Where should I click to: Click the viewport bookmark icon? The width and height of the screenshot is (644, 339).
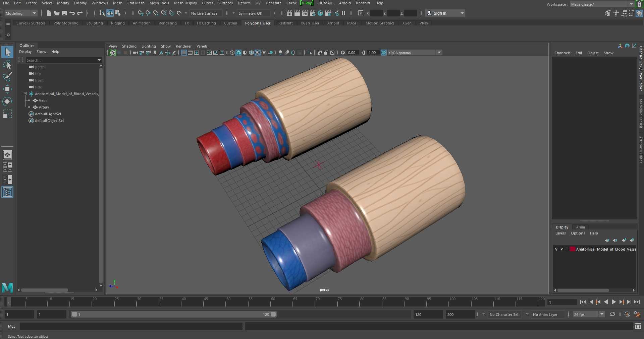coord(155,53)
